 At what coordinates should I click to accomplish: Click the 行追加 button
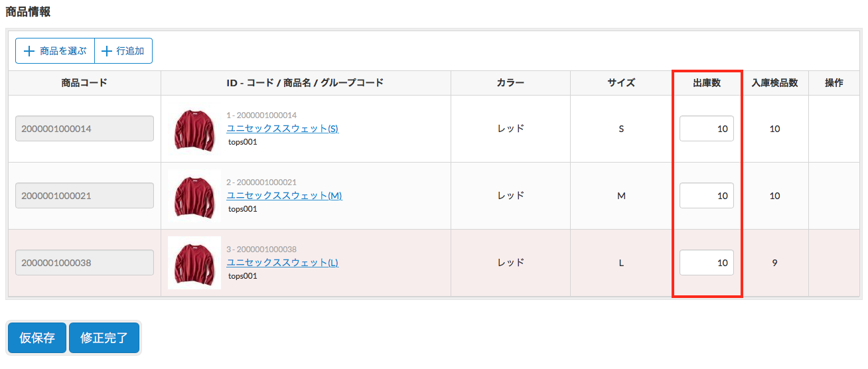pos(123,51)
